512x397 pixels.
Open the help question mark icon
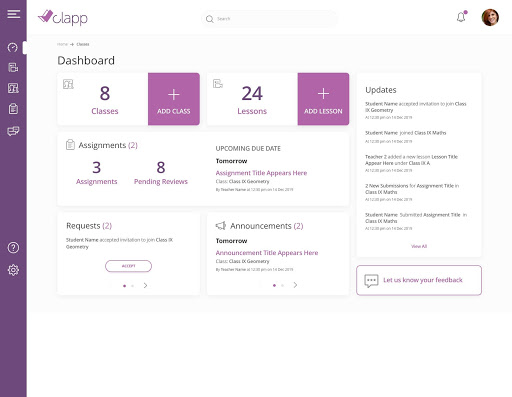tap(13, 248)
